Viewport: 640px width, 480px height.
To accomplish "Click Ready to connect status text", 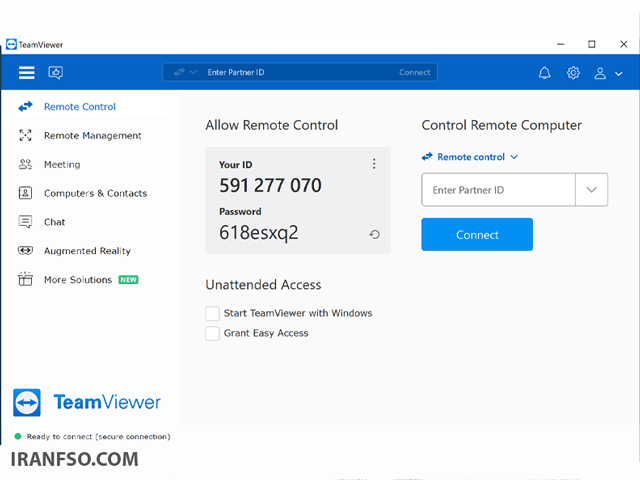I will tap(98, 437).
